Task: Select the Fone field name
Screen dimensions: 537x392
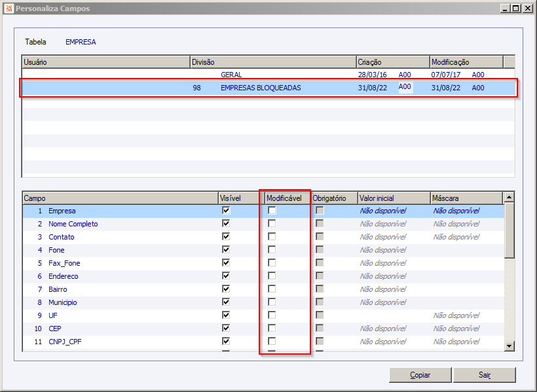Action: (56, 250)
